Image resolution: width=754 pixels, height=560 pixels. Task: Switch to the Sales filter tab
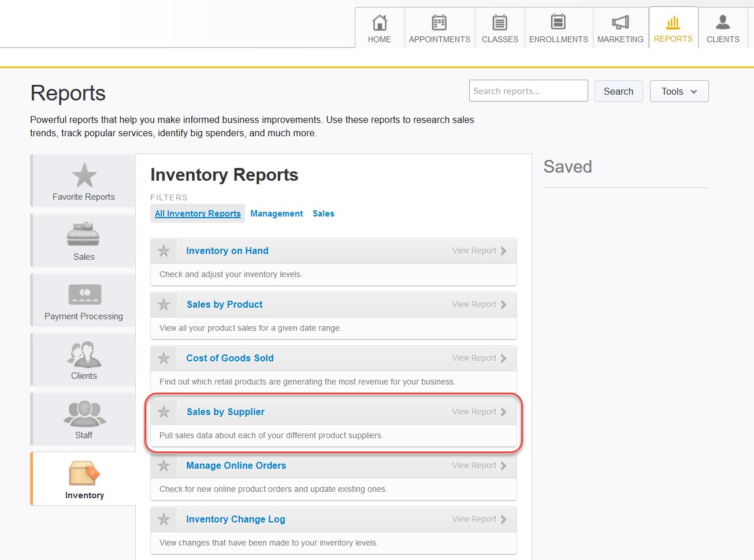pos(324,214)
